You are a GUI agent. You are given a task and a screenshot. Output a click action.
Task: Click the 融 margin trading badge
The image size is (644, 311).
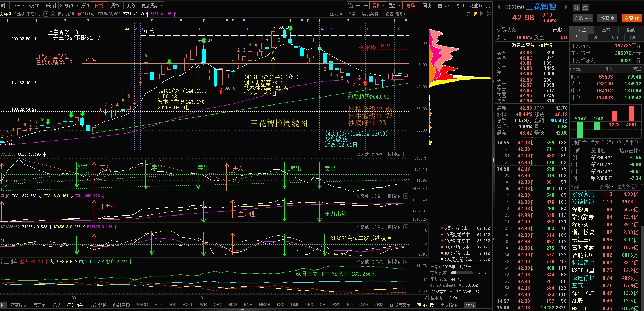576,7
